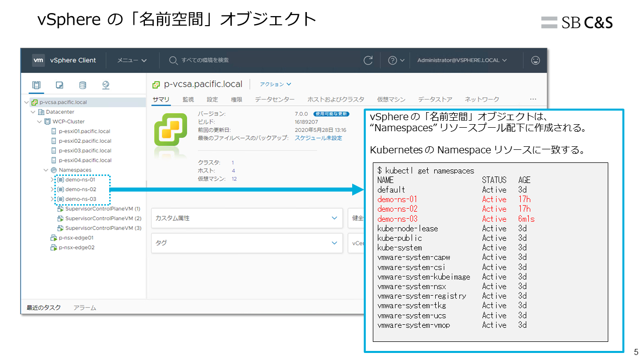Click the Datacenter icon in tree
The image size is (644, 362).
tap(41, 112)
